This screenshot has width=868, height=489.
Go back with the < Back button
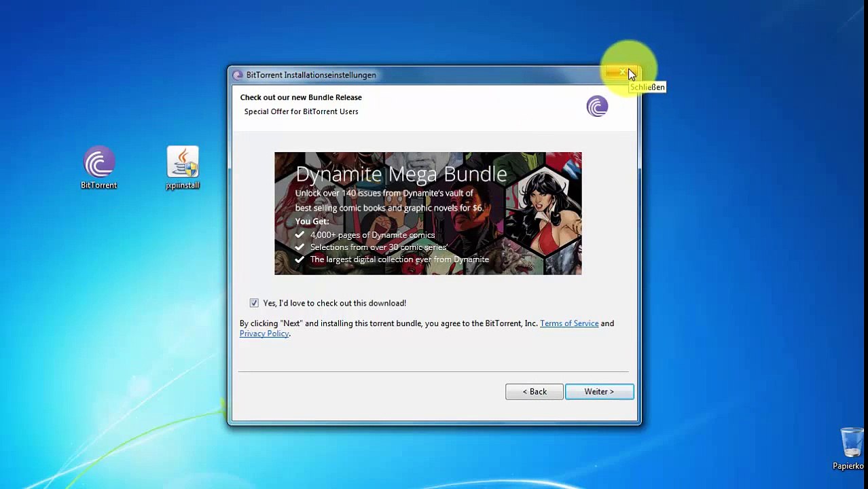(534, 392)
